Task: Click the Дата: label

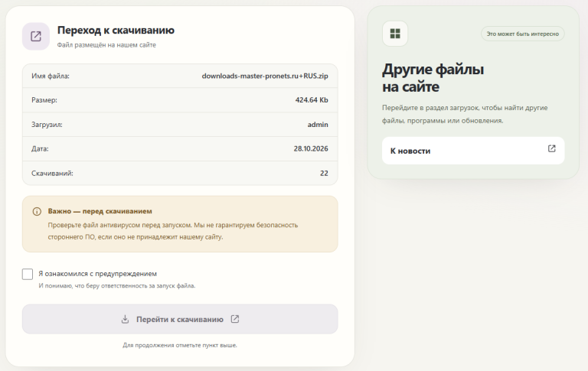Action: click(40, 148)
